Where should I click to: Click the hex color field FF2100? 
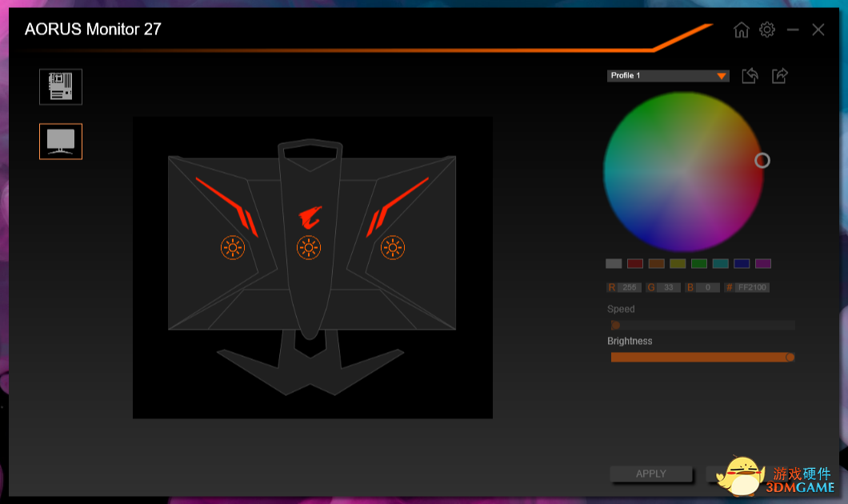(x=752, y=288)
